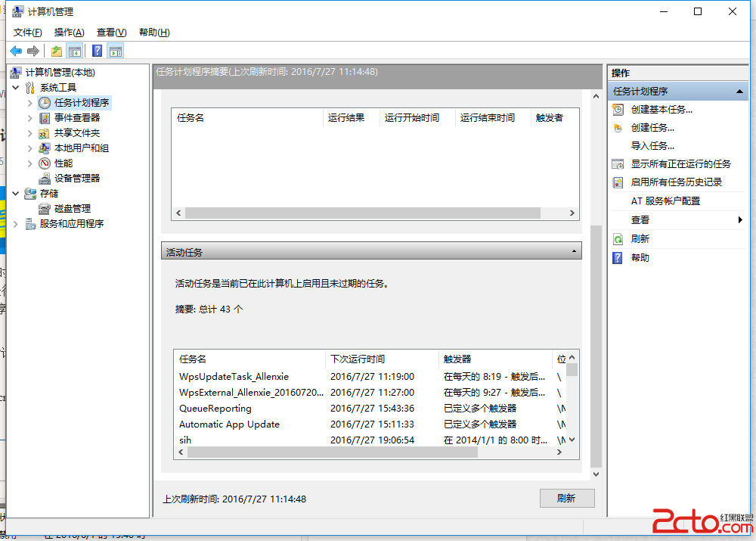756x541 pixels.
Task: Click the 启用所有任务历史记录 icon
Action: 618,182
